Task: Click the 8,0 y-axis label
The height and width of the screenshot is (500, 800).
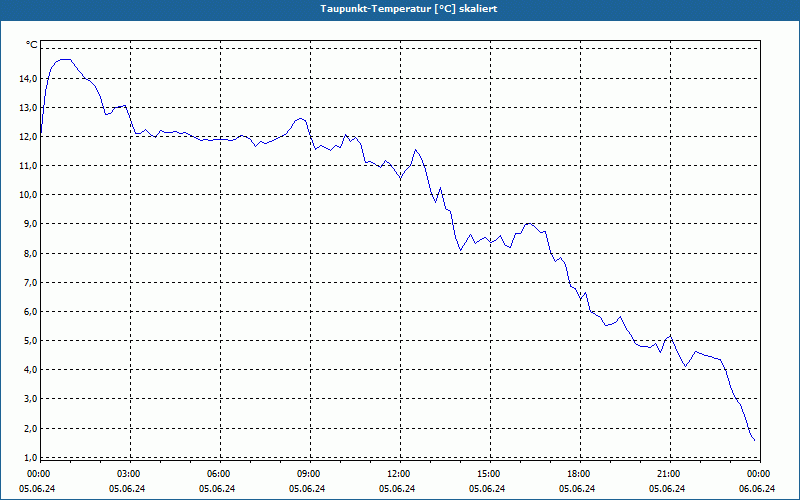Action: tap(30, 254)
